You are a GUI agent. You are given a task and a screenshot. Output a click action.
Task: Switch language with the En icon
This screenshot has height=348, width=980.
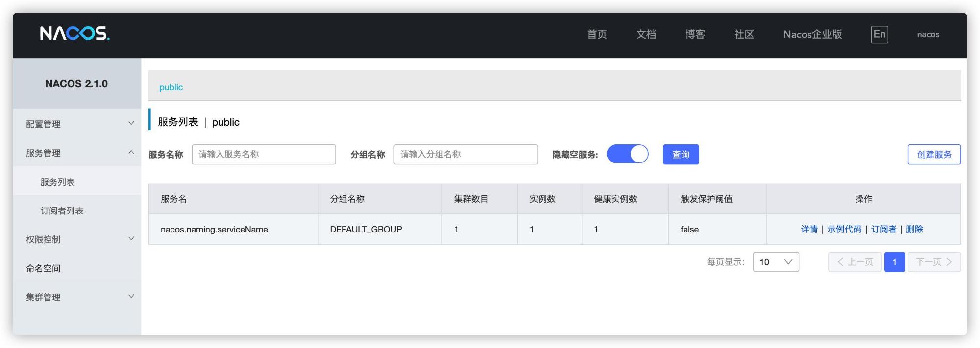pos(879,34)
